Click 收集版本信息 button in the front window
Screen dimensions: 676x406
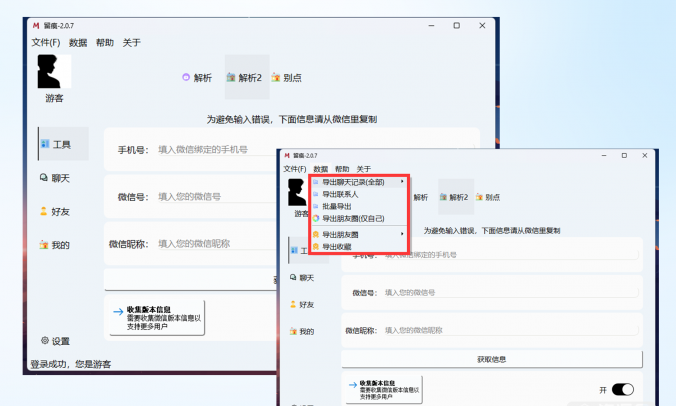point(384,389)
